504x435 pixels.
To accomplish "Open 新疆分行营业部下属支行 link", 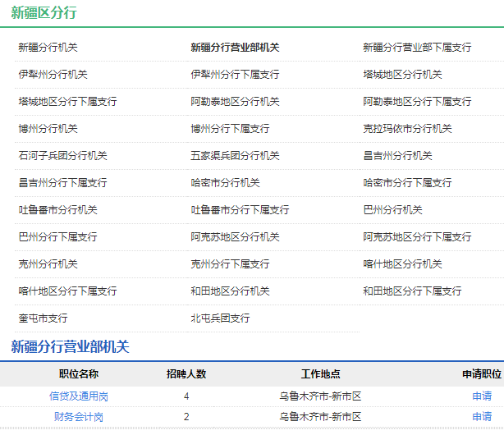I will pos(417,48).
